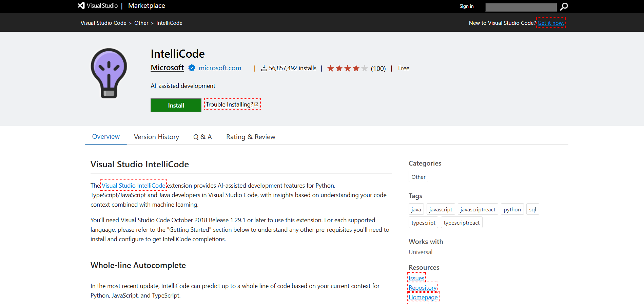644x304 pixels.
Task: Click the Free price label
Action: coord(404,68)
